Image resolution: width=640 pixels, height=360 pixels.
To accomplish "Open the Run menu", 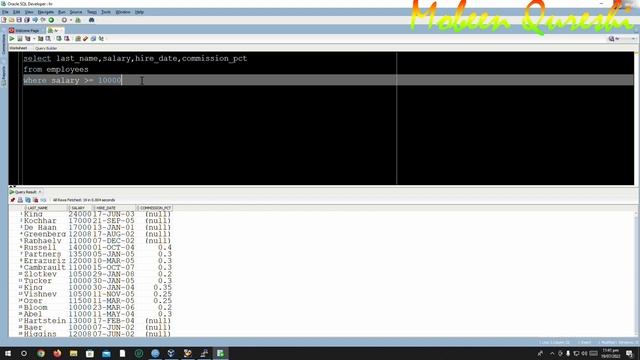I will click(62, 12).
